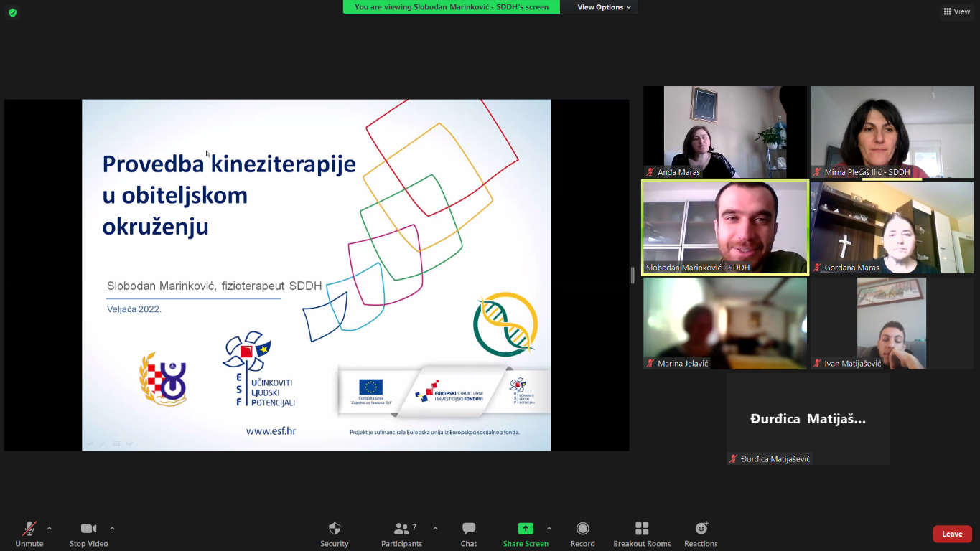This screenshot has width=980, height=551.
Task: Expand video options arrow next to Stop Video
Action: 112,529
